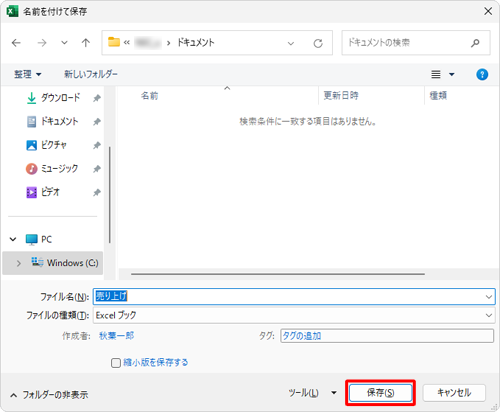500x412 pixels.
Task: Open ピクチャ in the navigation pane
Action: click(54, 145)
